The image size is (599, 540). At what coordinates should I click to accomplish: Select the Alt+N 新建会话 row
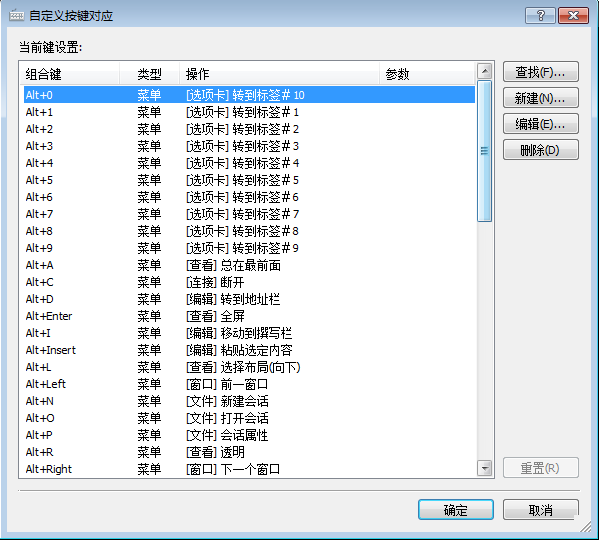point(249,401)
